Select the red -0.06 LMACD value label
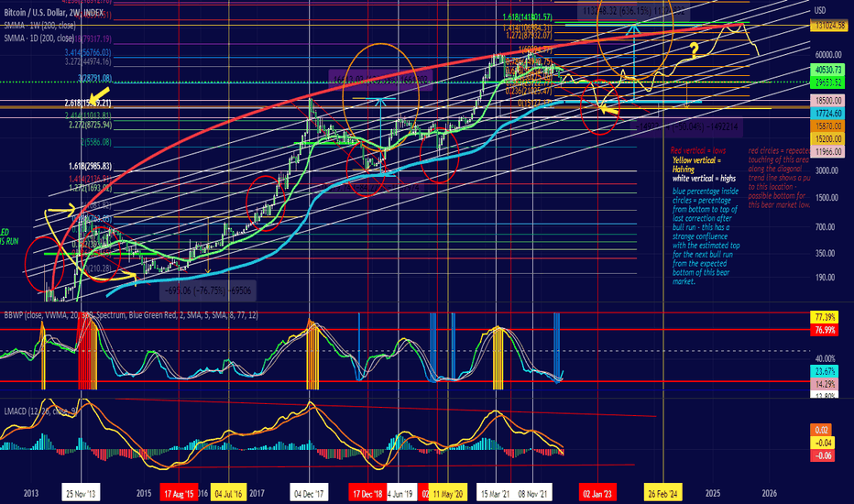854x504 pixels. 823,455
